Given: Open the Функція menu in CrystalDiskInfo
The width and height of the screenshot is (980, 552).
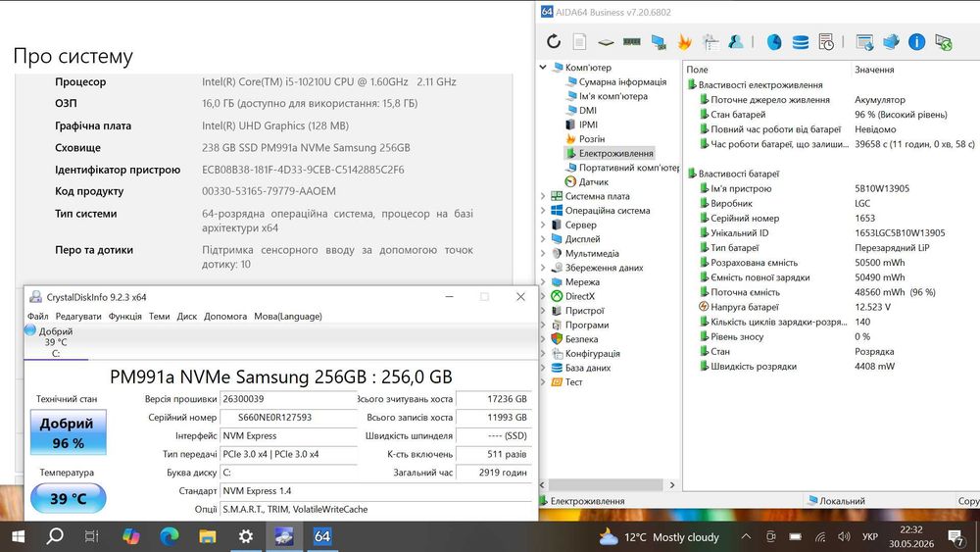Looking at the screenshot, I should [125, 317].
